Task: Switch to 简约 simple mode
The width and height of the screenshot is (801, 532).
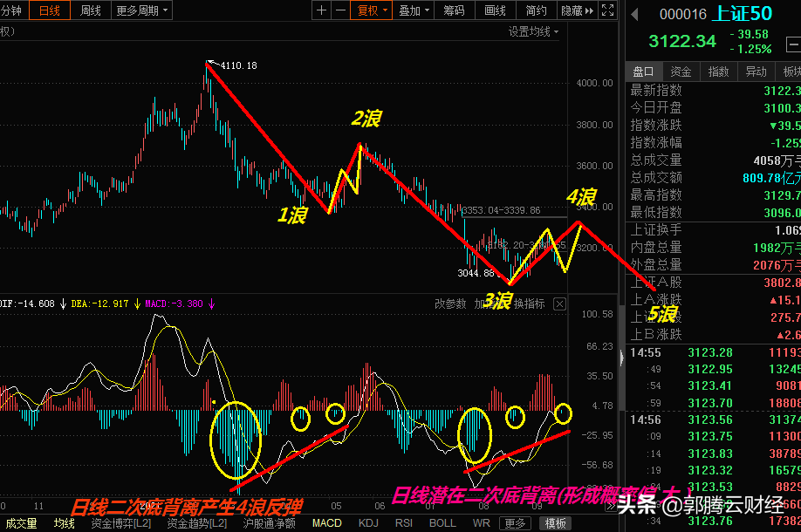Action: pyautogui.click(x=537, y=10)
